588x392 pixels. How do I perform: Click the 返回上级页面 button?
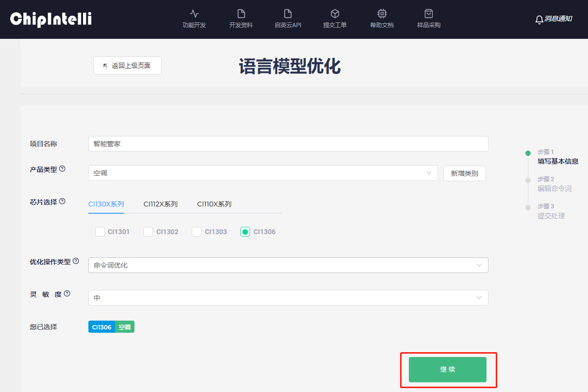(x=127, y=66)
